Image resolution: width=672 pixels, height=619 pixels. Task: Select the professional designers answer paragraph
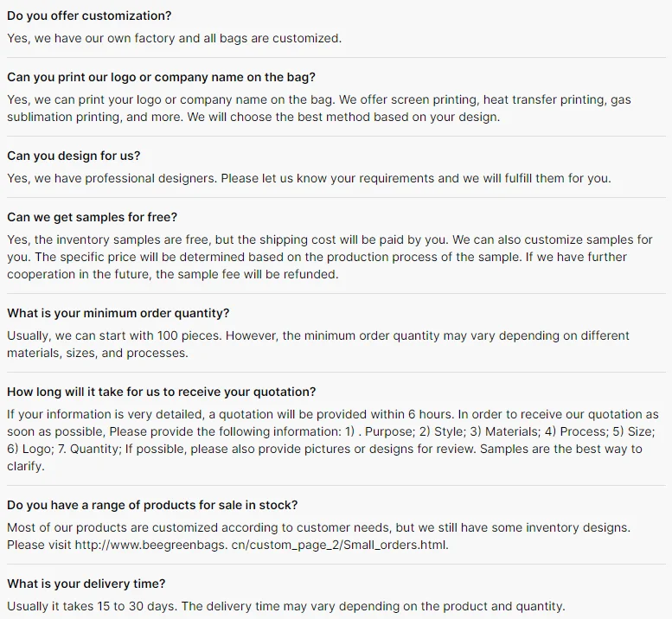click(309, 178)
